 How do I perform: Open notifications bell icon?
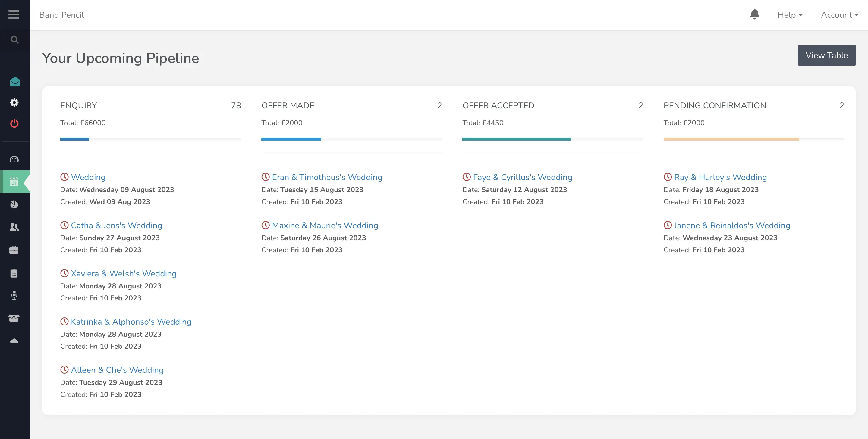[754, 14]
